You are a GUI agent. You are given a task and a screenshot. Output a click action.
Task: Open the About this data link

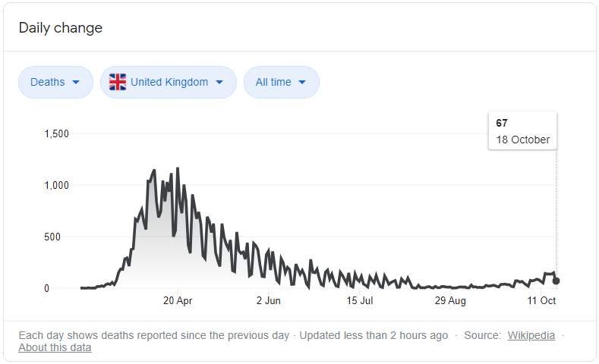(55, 347)
